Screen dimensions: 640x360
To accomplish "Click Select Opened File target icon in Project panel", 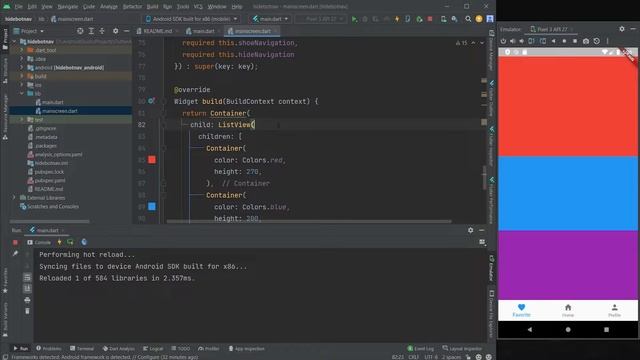I will pyautogui.click(x=80, y=31).
